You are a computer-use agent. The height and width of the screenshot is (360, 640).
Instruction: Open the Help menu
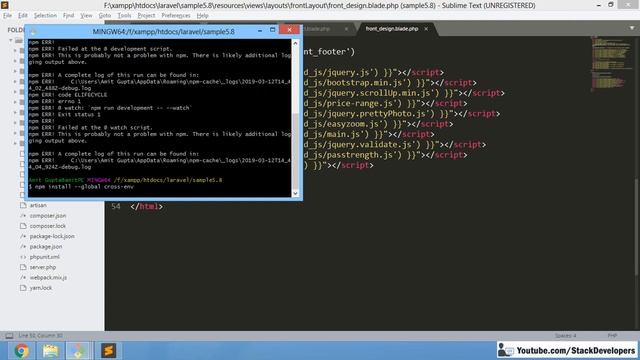click(202, 16)
